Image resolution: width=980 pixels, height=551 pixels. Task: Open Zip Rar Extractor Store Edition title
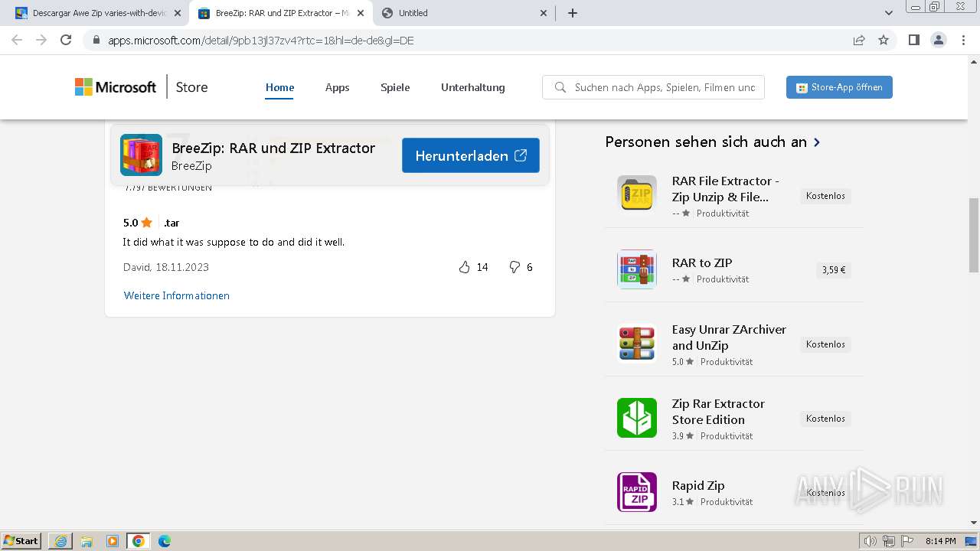click(x=718, y=412)
